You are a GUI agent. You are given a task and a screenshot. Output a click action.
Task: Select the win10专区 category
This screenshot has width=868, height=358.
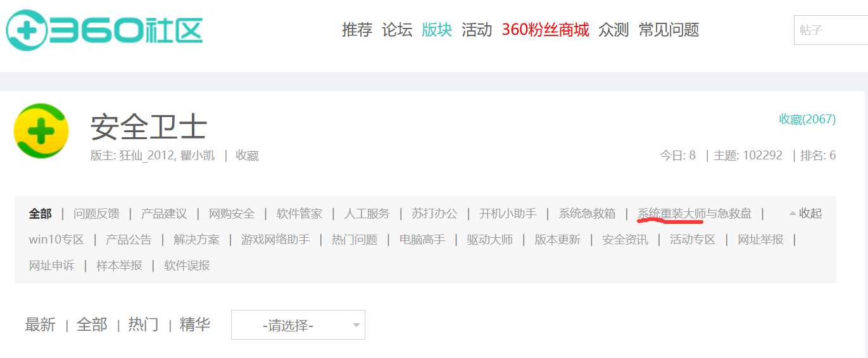tap(56, 240)
